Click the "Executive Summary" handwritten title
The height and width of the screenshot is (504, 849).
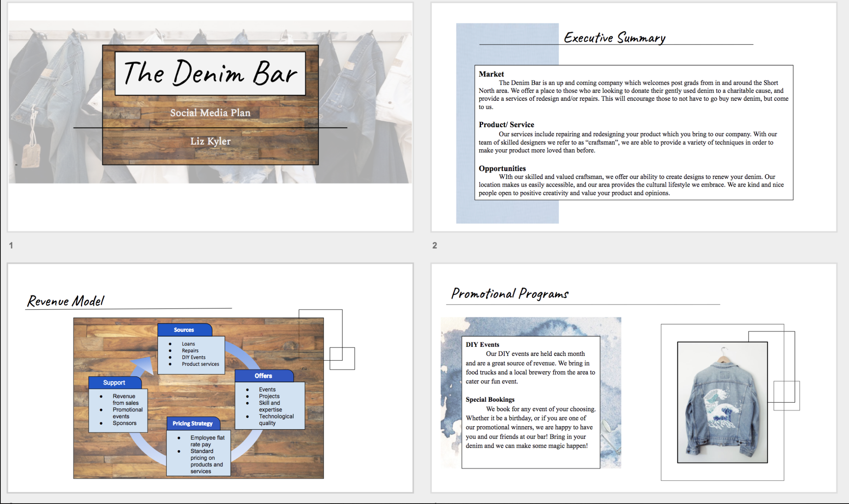point(614,38)
